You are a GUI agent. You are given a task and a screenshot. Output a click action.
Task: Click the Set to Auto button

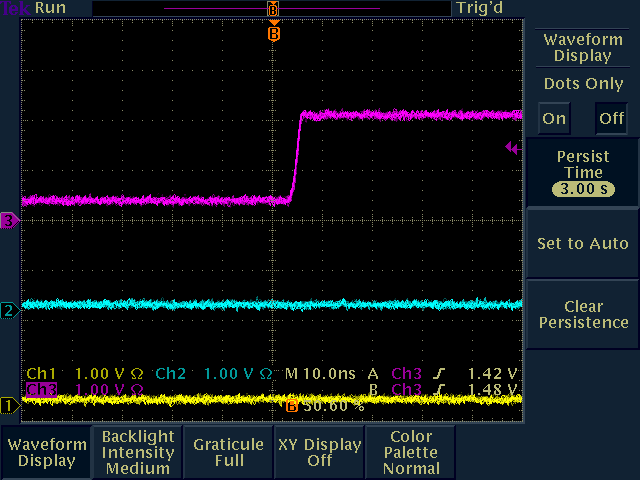(x=583, y=244)
